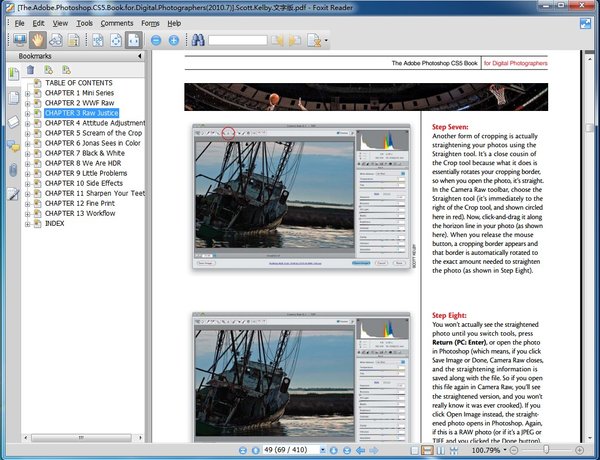Switch to continuous page layout mode
The image size is (600, 460).
tap(426, 451)
